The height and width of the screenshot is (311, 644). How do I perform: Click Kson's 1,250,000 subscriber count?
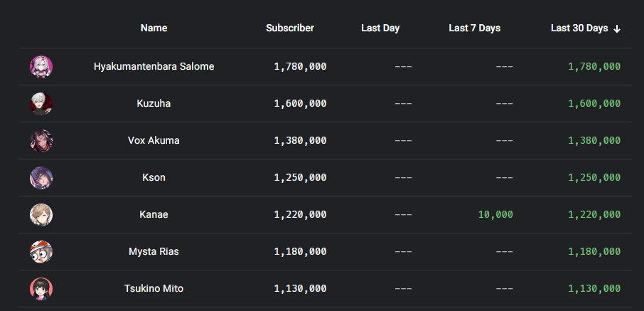click(x=300, y=178)
